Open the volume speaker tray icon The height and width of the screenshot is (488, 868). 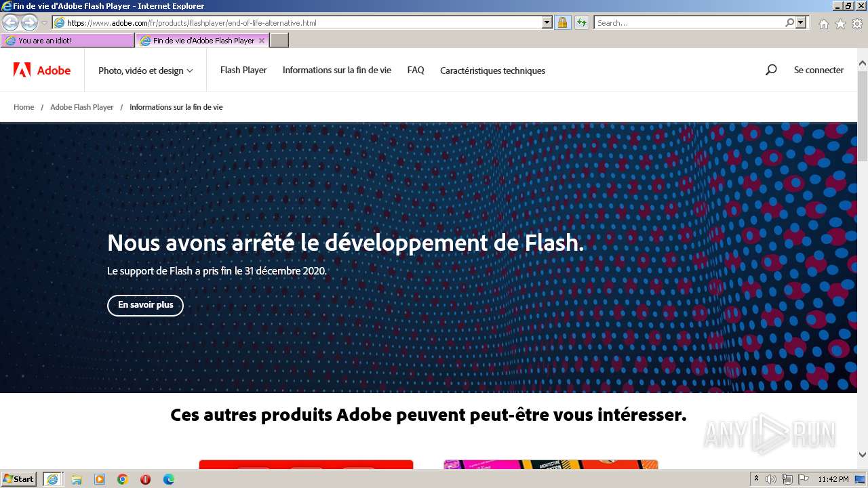click(771, 479)
